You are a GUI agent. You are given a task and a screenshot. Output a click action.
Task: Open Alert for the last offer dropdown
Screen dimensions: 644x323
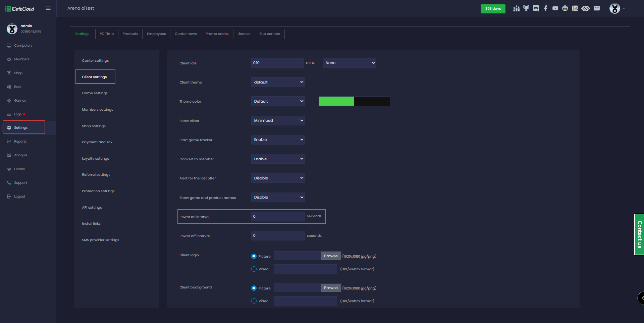pyautogui.click(x=278, y=178)
